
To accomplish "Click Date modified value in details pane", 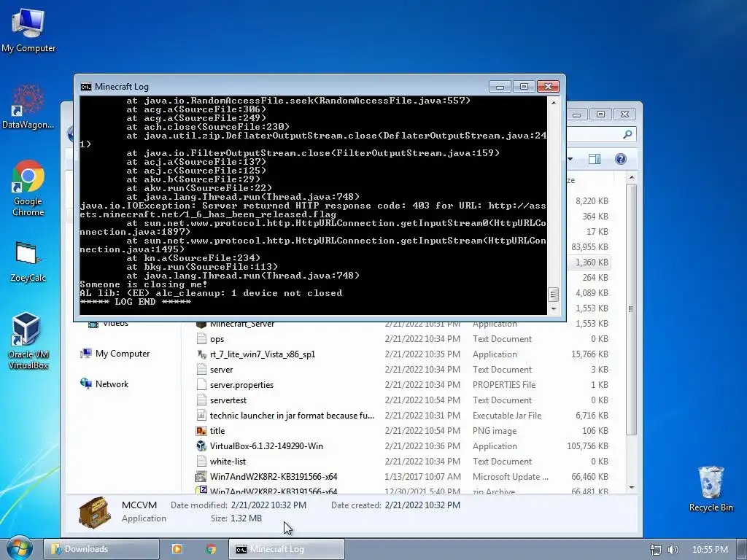I will [268, 505].
